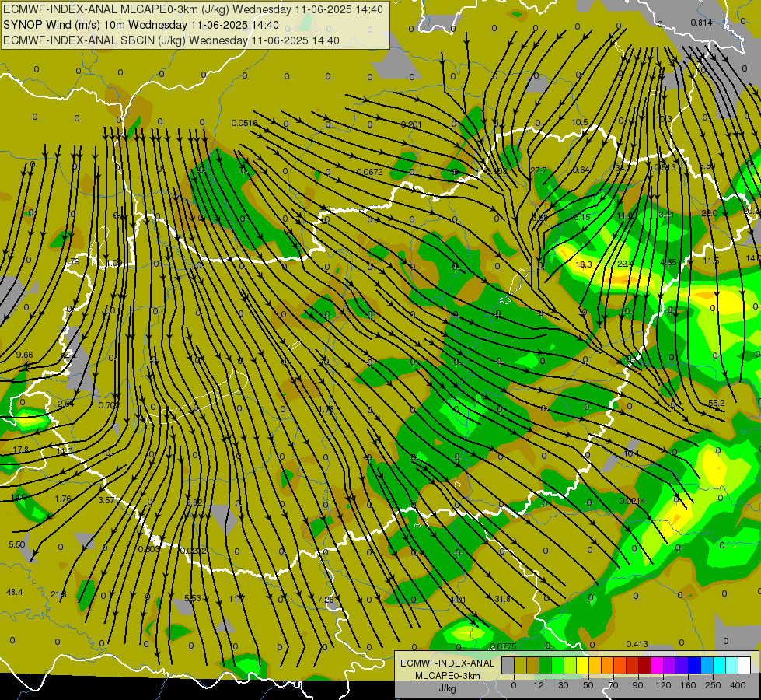Click the map value 10.5
Screen dimensions: 761x700
(580, 122)
